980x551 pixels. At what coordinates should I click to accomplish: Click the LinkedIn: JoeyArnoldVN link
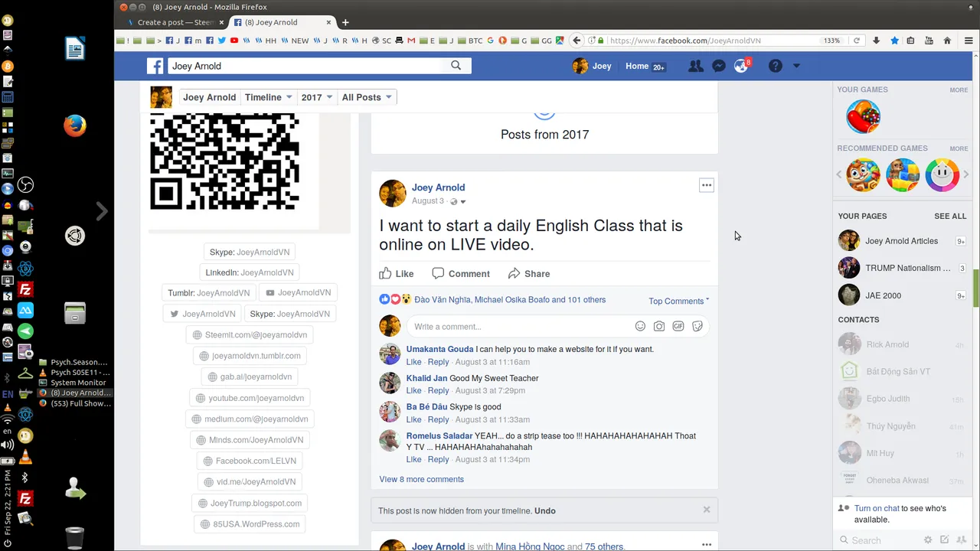pyautogui.click(x=249, y=272)
